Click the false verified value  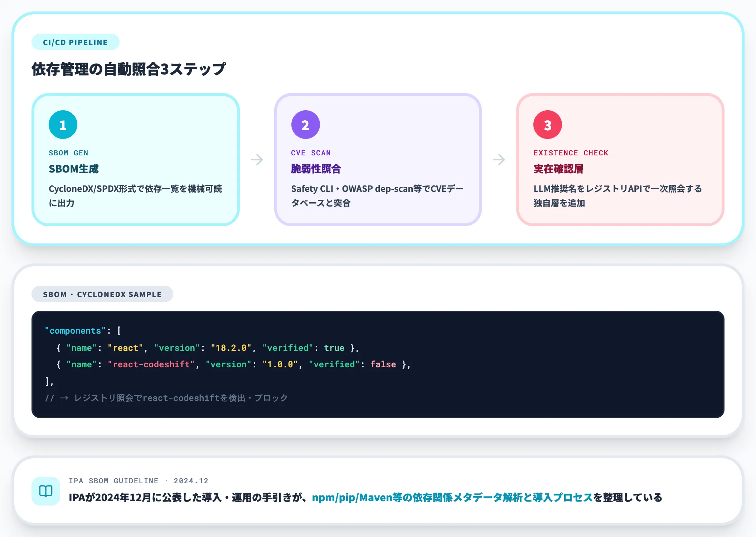(383, 364)
